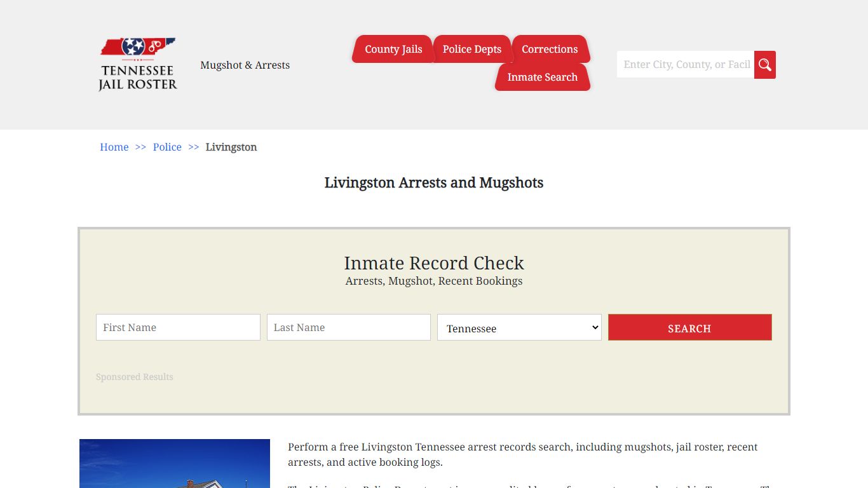Open the County Jails menu tab
Image resolution: width=868 pixels, height=488 pixels.
393,49
